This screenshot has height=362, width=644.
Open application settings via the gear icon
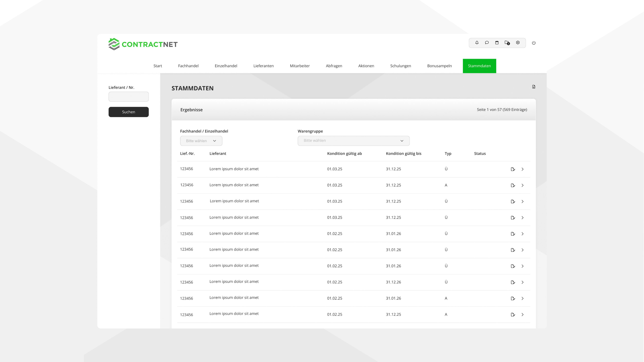pyautogui.click(x=518, y=42)
